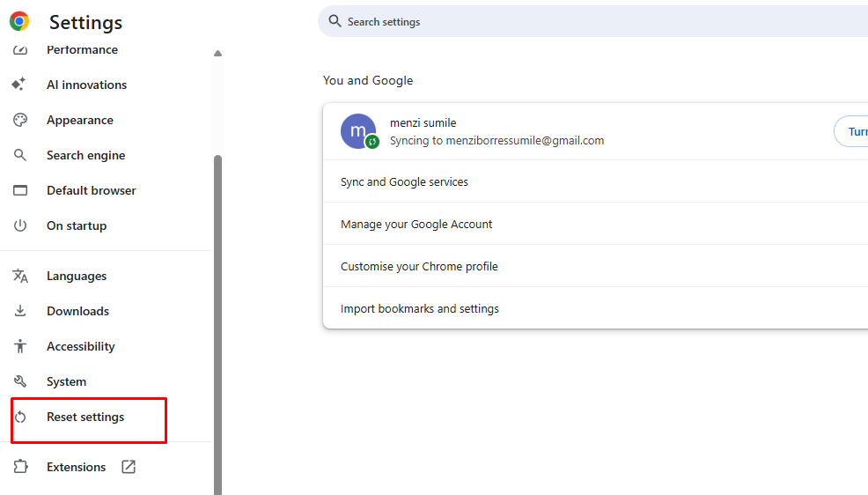868x495 pixels.
Task: Open Import bookmarks and settings
Action: point(420,309)
